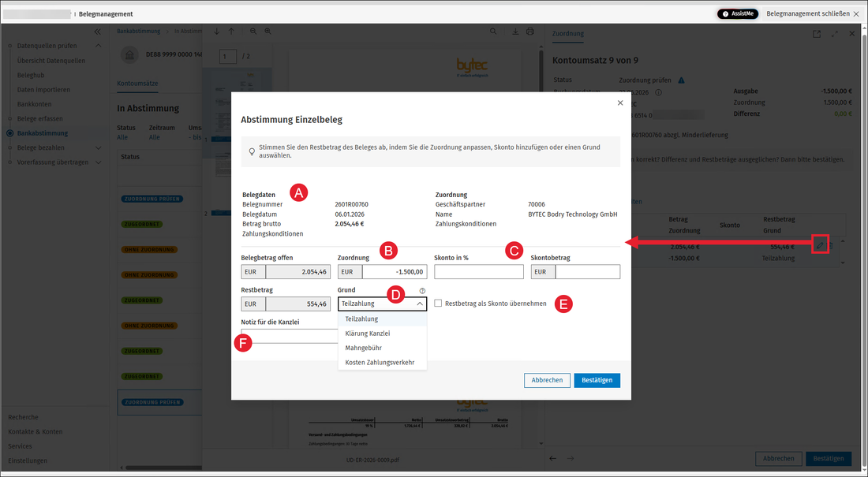Choose Klärung Kanzlei from the Grund list
Viewport: 868px width, 477px height.
tap(382, 334)
